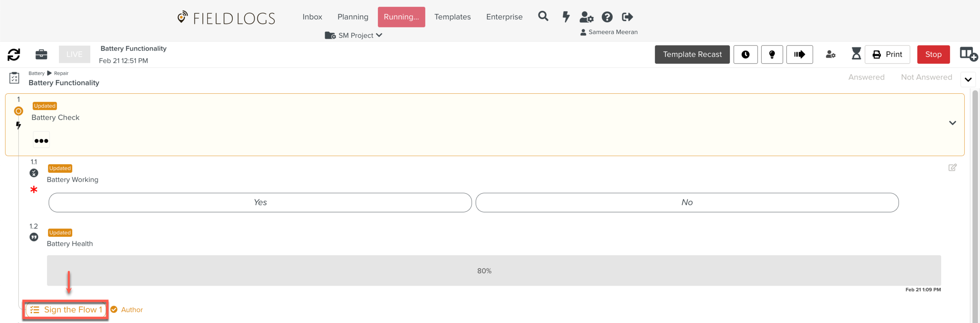
Task: Click the refresh sync icon
Action: tap(14, 54)
